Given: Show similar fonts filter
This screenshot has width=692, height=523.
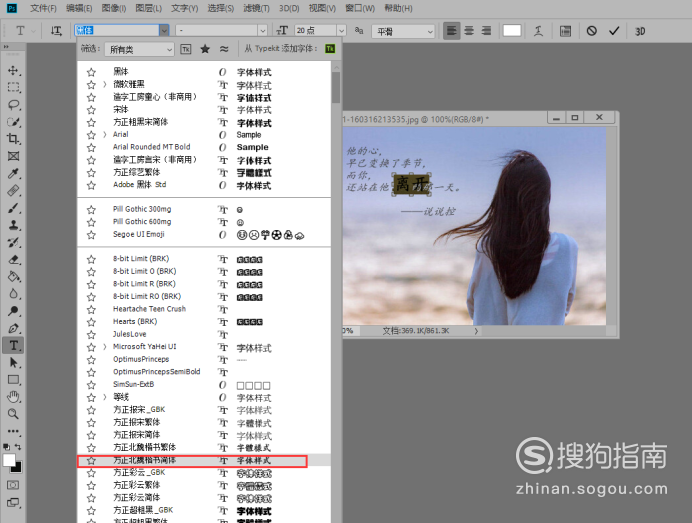Looking at the screenshot, I should pos(224,49).
